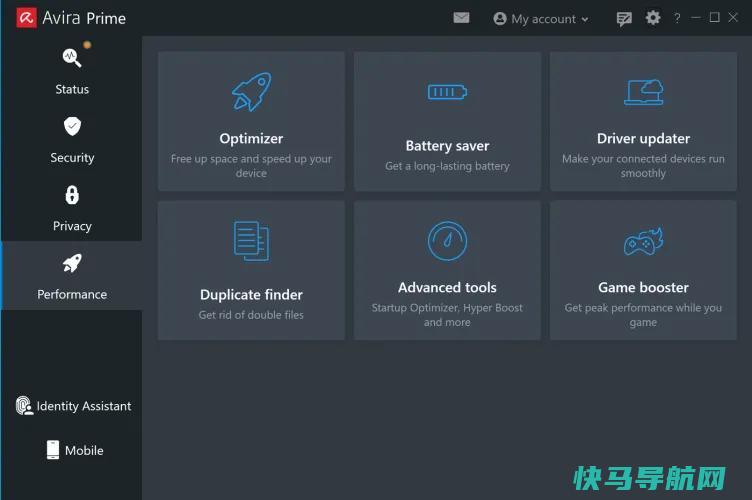Select the Status label in sidebar
Viewport: 752px width, 500px height.
(x=72, y=89)
